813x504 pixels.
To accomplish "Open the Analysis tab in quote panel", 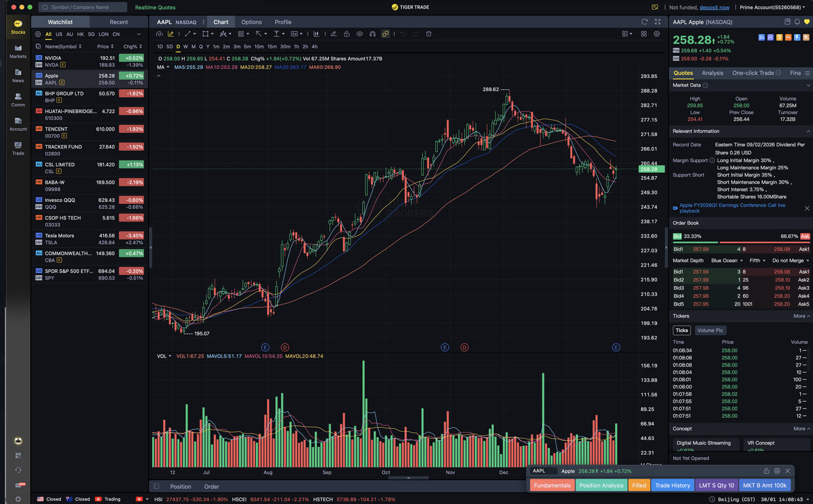I will (x=712, y=73).
